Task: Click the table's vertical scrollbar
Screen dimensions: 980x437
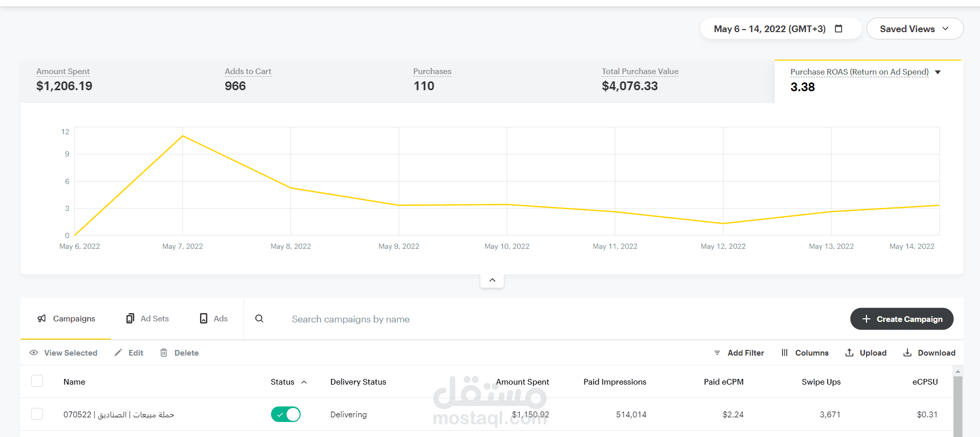Action: point(958,404)
